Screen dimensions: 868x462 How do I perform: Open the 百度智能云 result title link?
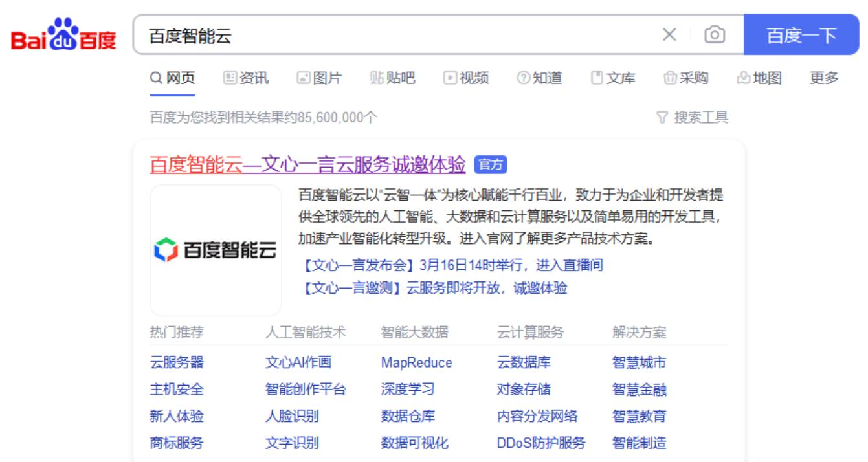(307, 165)
